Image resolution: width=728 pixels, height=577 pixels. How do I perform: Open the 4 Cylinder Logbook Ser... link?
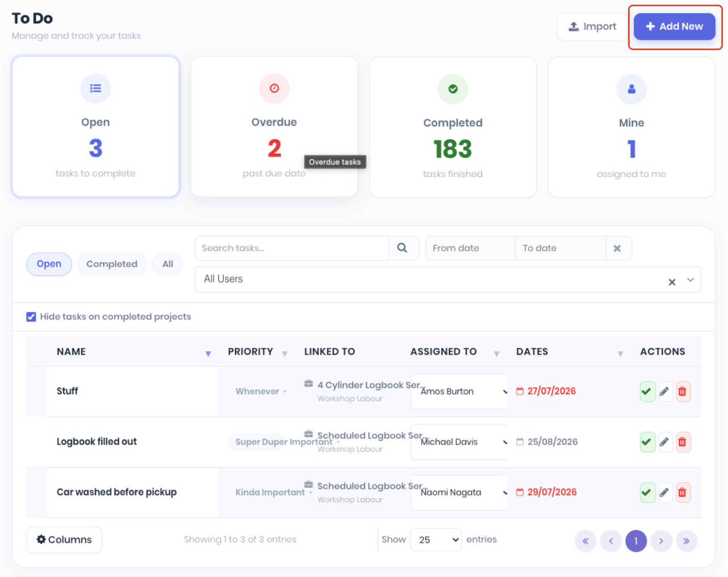[x=371, y=385]
